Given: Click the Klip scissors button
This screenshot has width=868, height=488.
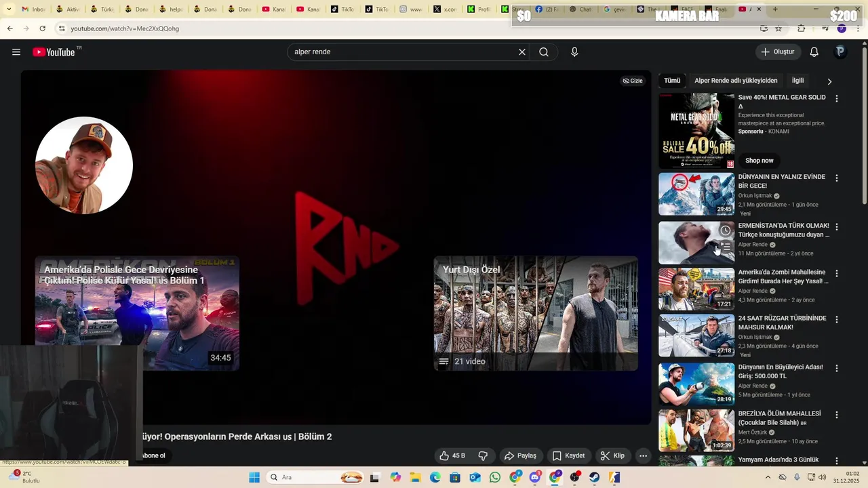Looking at the screenshot, I should coord(612,456).
